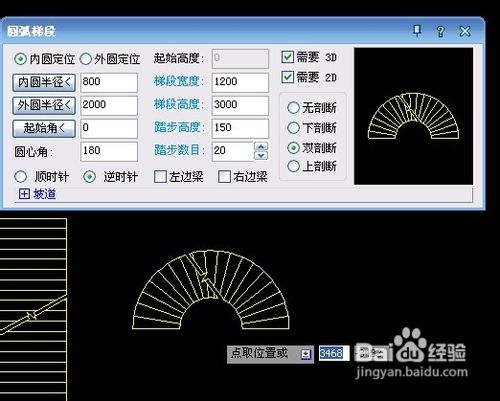
Task: Toggle the 需要 2D checkbox
Action: [x=287, y=77]
